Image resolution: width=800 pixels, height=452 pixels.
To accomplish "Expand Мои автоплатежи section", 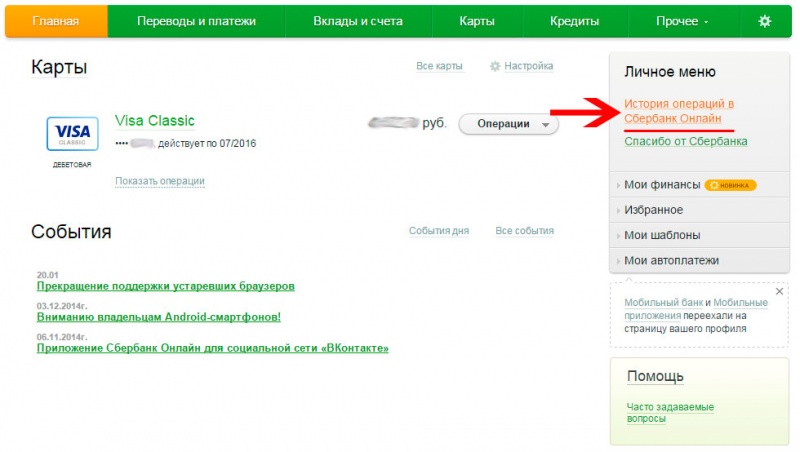I will point(671,260).
